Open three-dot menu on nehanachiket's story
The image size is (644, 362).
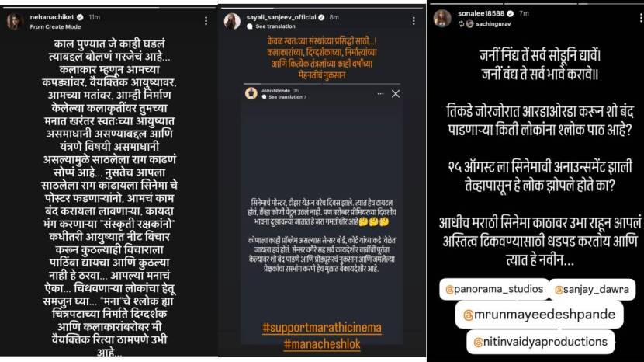pyautogui.click(x=206, y=22)
